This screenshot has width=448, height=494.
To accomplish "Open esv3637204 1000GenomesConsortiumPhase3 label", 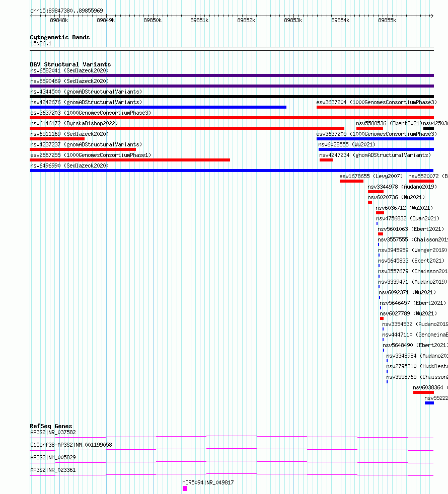I will 377,103.
